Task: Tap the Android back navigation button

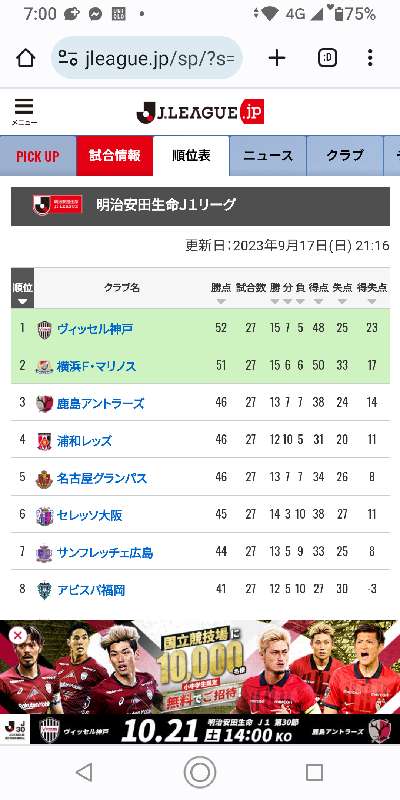Action: coord(84,772)
